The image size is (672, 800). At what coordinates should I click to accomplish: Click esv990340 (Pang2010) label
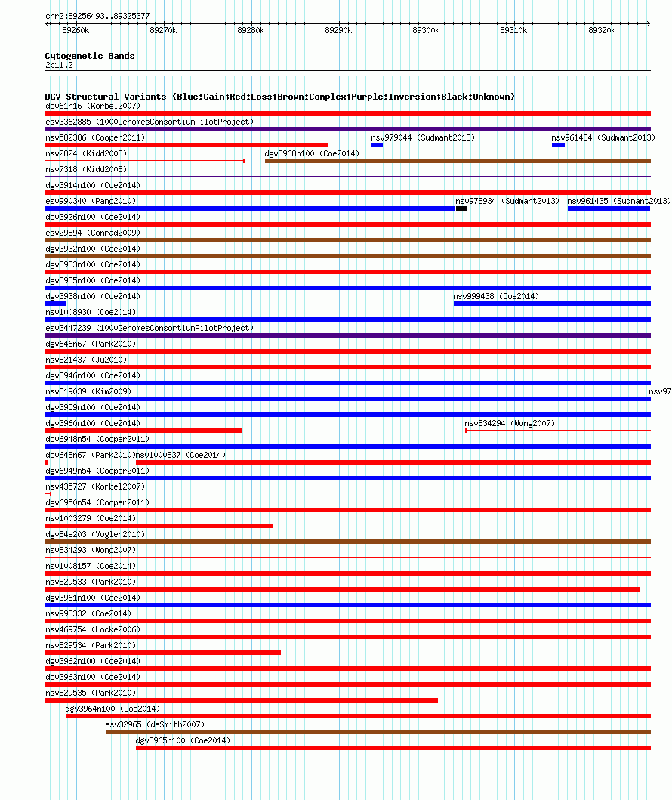pyautogui.click(x=91, y=201)
